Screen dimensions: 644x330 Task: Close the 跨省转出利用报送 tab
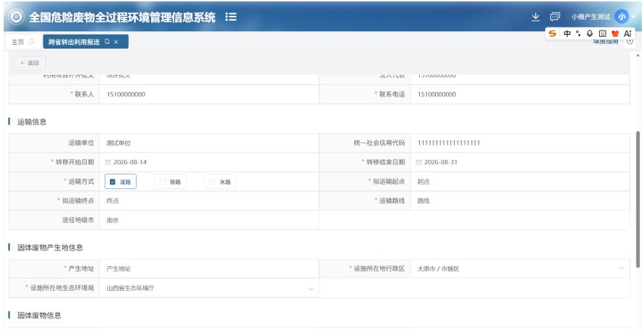(116, 41)
